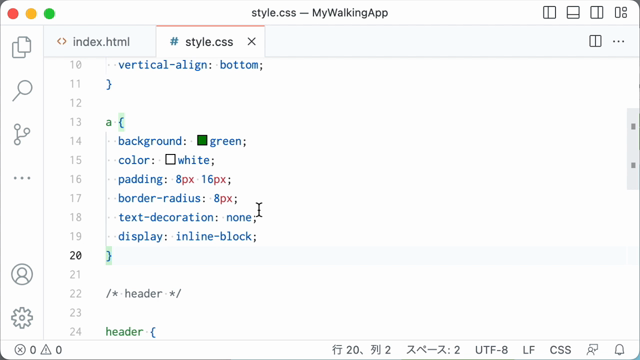Show additional views via ellipsis in activity bar

coord(22,178)
